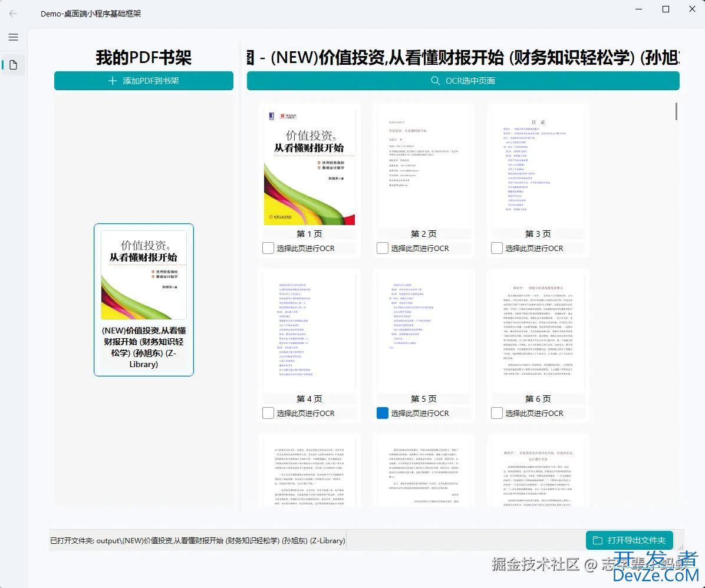Click OCR选中页面 button
This screenshot has width=705, height=588.
[463, 81]
